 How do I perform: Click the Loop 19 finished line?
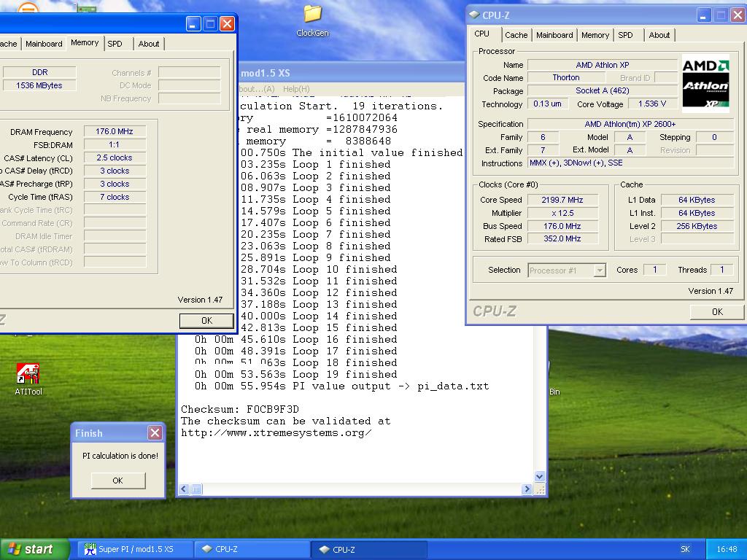(295, 374)
